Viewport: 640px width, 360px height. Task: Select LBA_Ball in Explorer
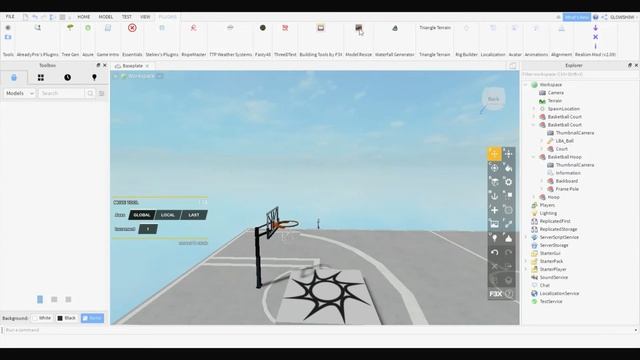(x=564, y=141)
